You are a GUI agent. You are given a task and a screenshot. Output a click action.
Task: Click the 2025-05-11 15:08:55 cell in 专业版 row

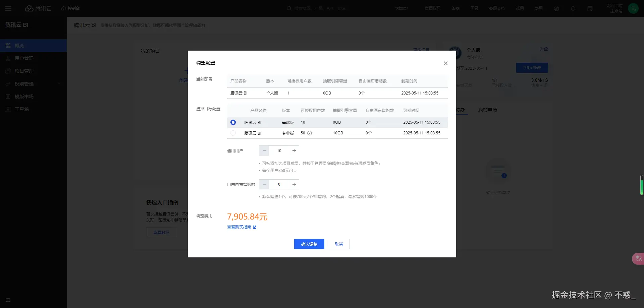(422, 133)
